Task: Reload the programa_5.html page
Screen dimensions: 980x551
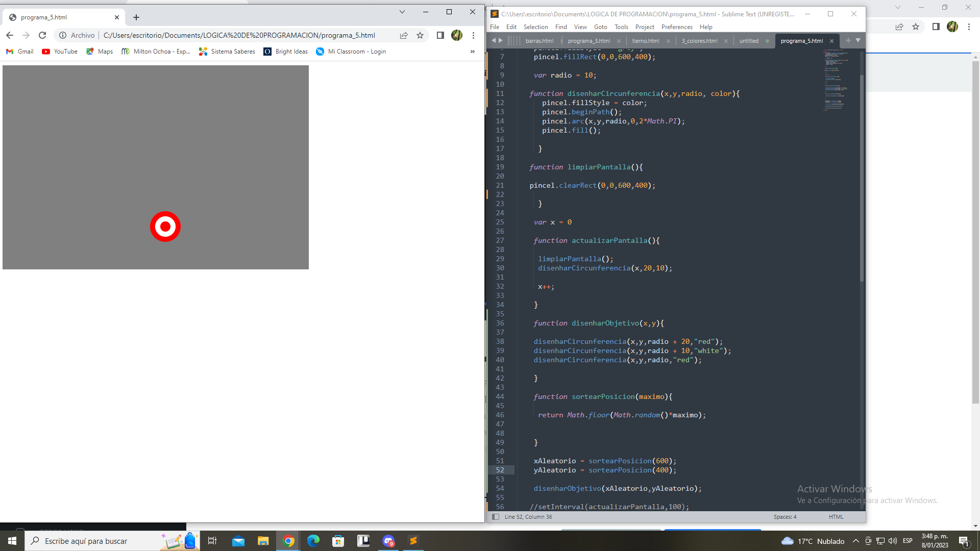Action: [42, 35]
